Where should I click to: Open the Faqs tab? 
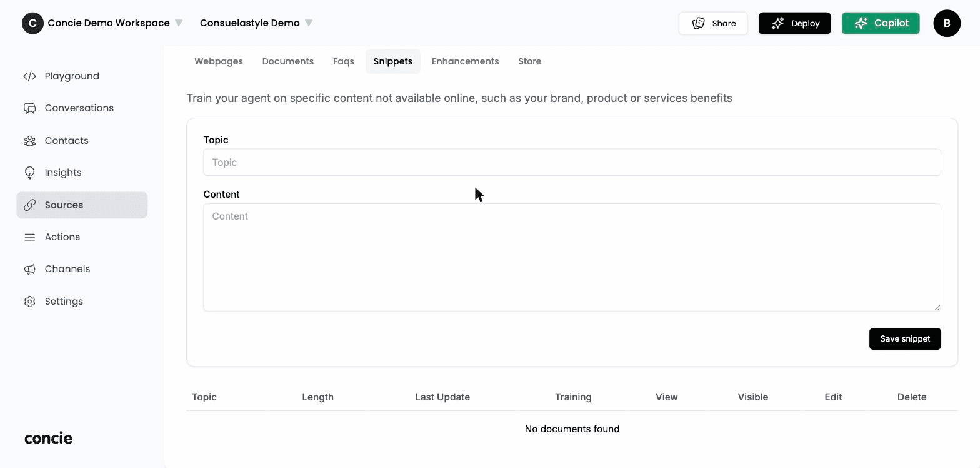(x=344, y=61)
